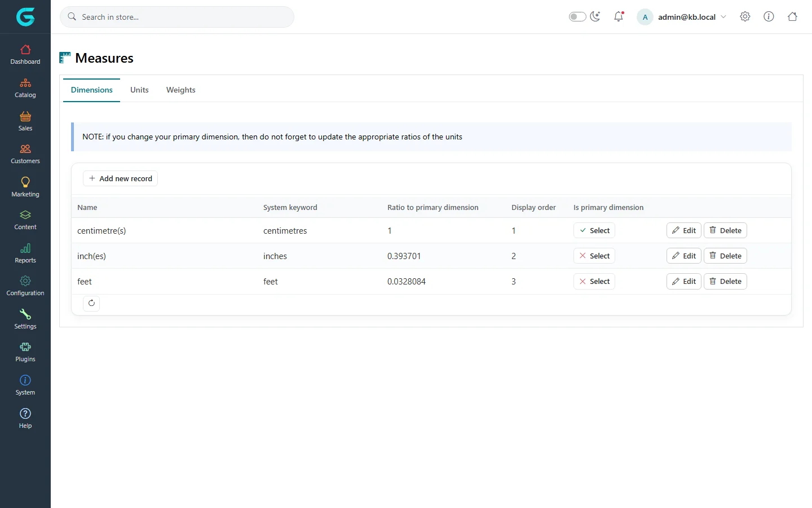Toggle the dark mode switch
The width and height of the screenshot is (812, 508).
click(577, 16)
